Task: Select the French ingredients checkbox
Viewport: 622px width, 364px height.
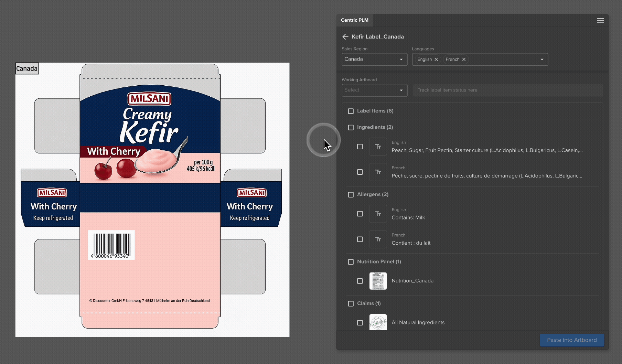Action: [360, 172]
